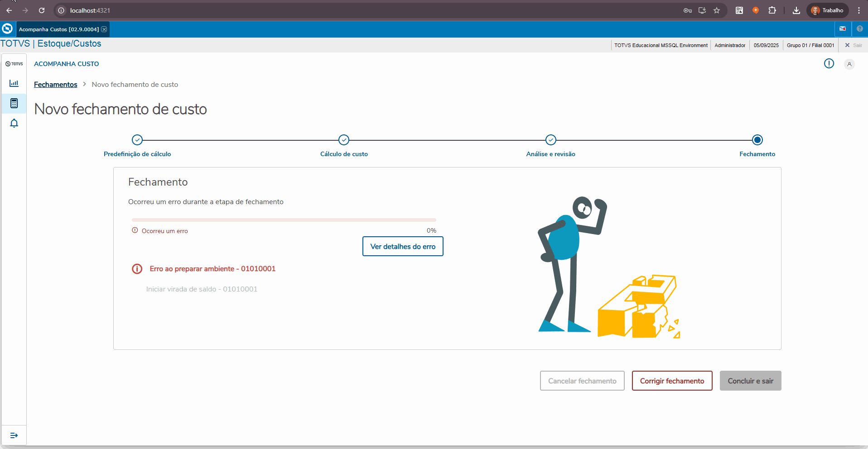Click the ACOMPANHA CUSTO header title

click(67, 64)
